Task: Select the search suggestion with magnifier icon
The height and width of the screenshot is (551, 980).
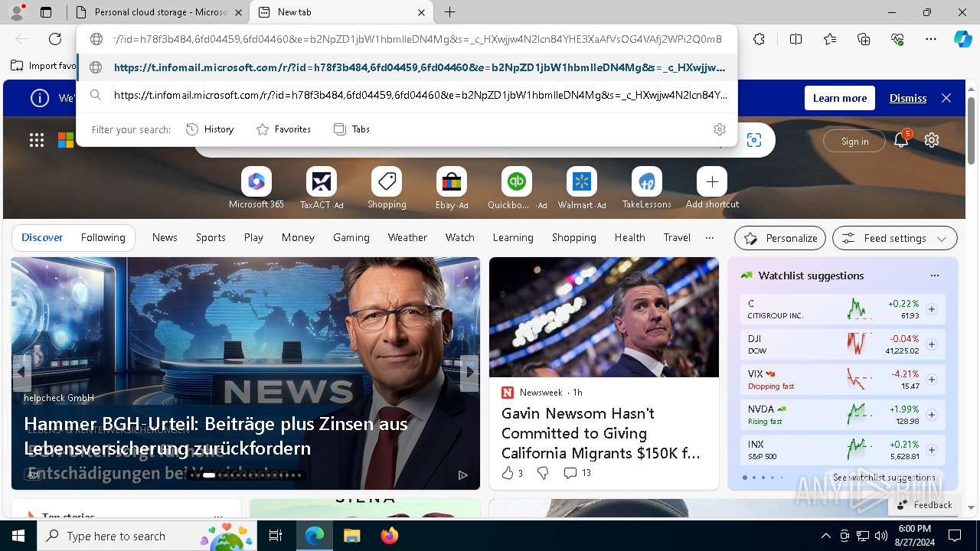Action: [x=407, y=95]
